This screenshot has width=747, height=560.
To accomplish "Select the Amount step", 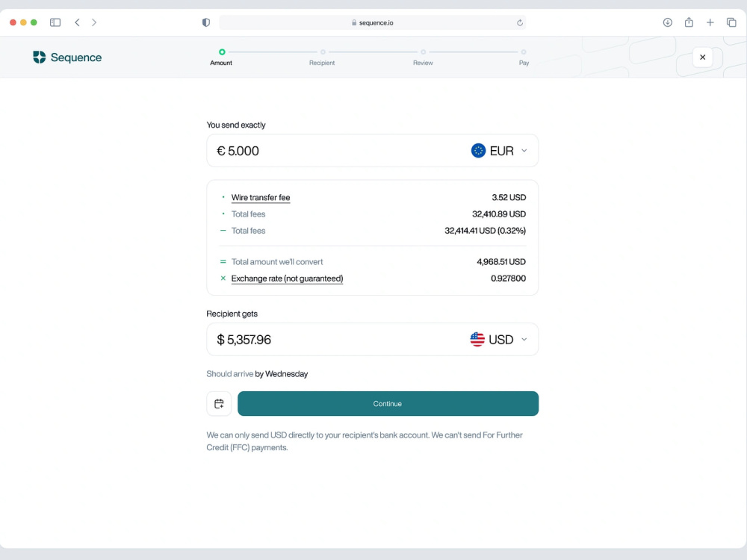I will (x=222, y=57).
